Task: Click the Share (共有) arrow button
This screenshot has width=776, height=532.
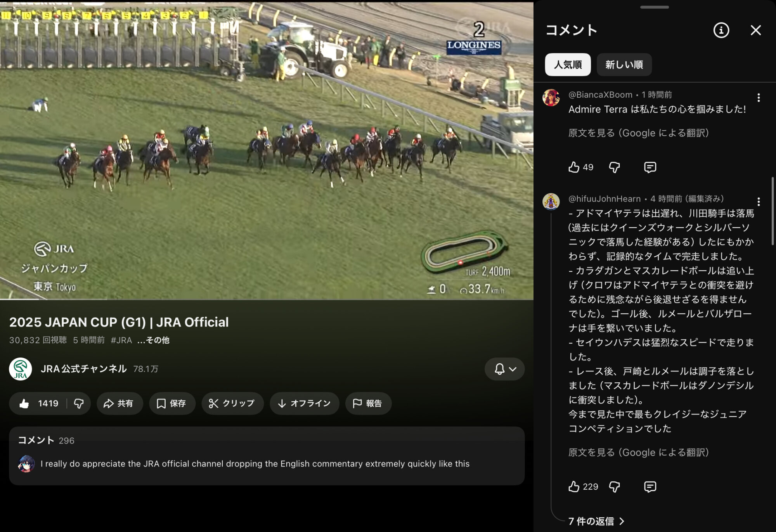Action: coord(119,404)
